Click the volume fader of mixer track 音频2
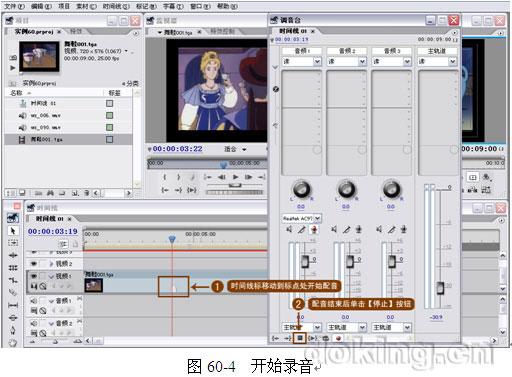 point(350,261)
